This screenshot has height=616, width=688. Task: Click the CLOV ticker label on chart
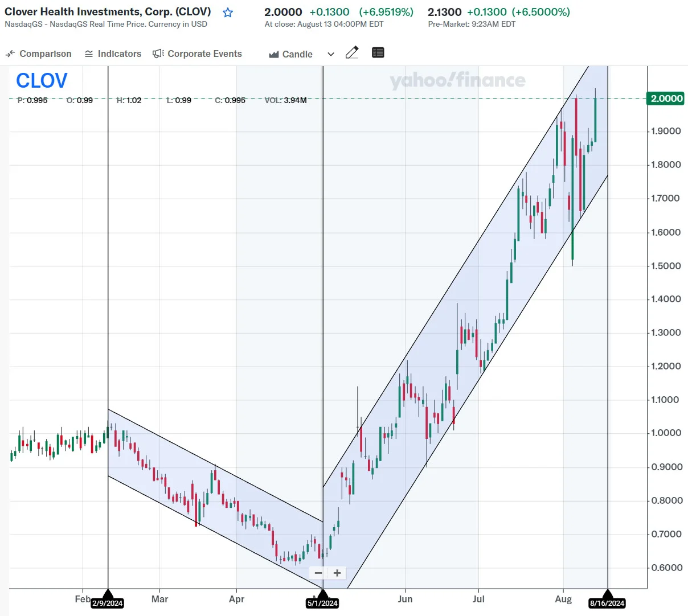pos(42,81)
